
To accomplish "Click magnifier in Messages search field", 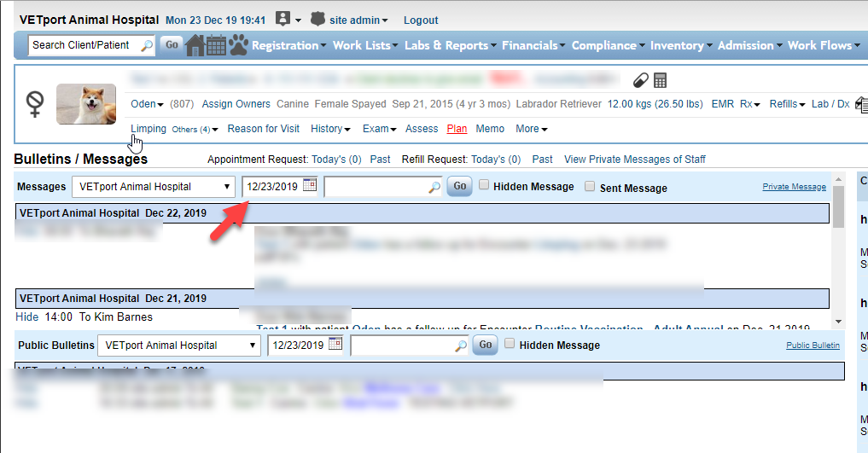I will pyautogui.click(x=434, y=187).
